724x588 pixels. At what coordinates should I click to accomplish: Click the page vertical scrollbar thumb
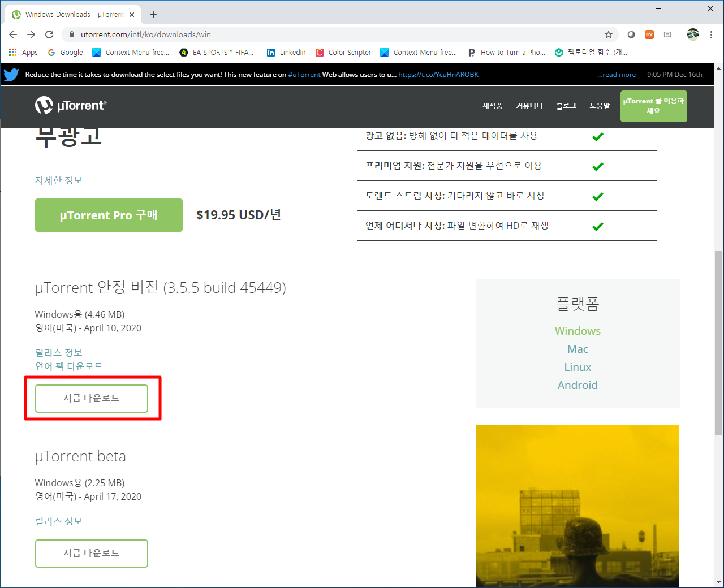[x=718, y=343]
